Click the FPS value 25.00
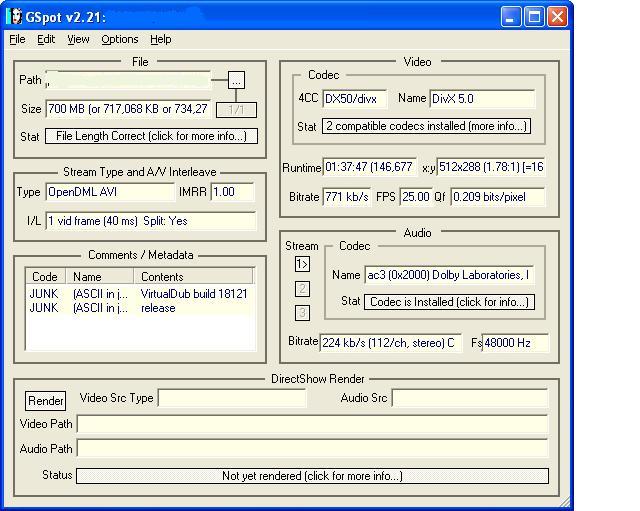The height and width of the screenshot is (511, 640). (x=416, y=197)
